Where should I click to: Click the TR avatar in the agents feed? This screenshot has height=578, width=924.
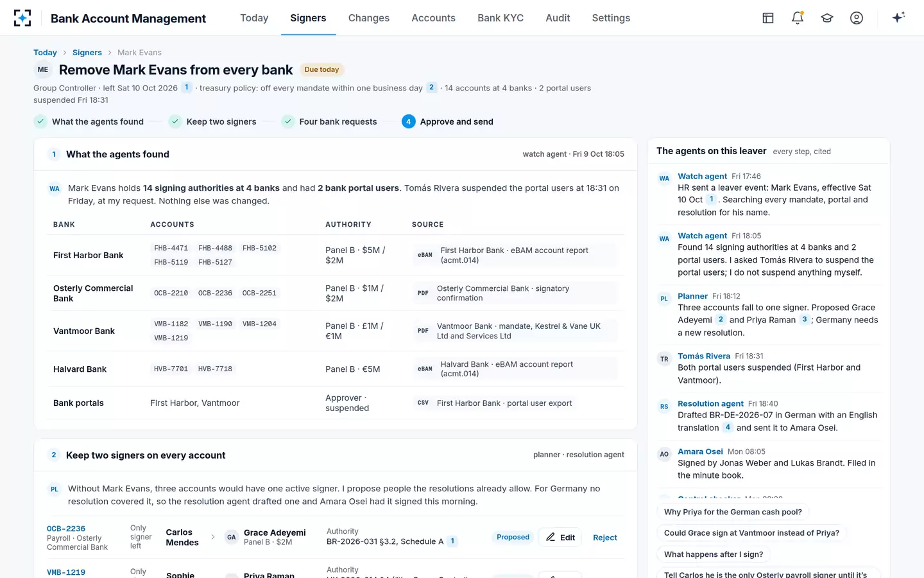[664, 359]
